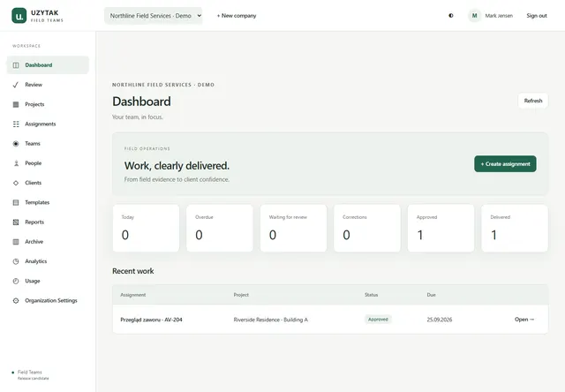
Task: Click the Organization Settings gear icon
Action: (16, 300)
